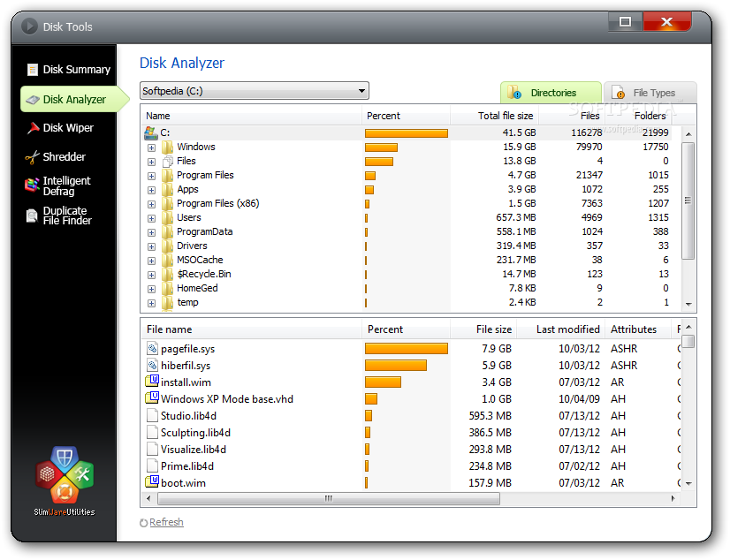Click the 41.5 GB total size value
The height and width of the screenshot is (560, 730).
(519, 133)
